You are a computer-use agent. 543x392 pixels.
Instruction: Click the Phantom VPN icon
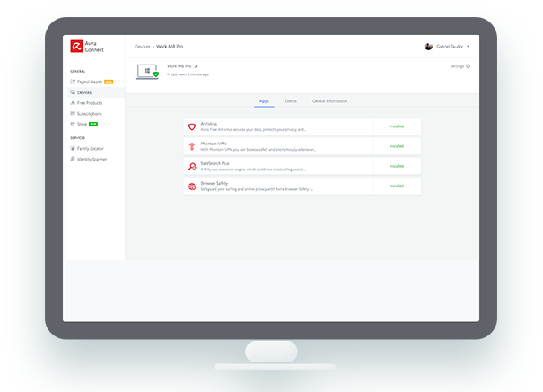coord(192,146)
